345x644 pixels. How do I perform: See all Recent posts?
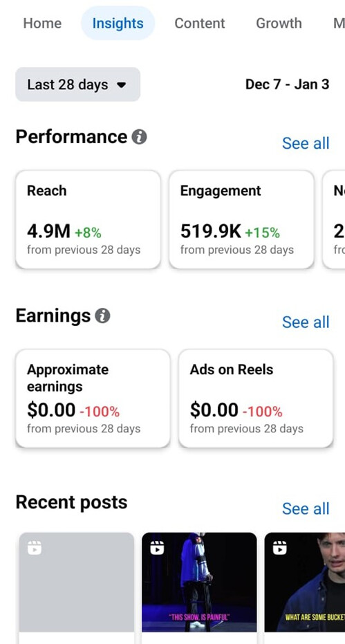(306, 509)
